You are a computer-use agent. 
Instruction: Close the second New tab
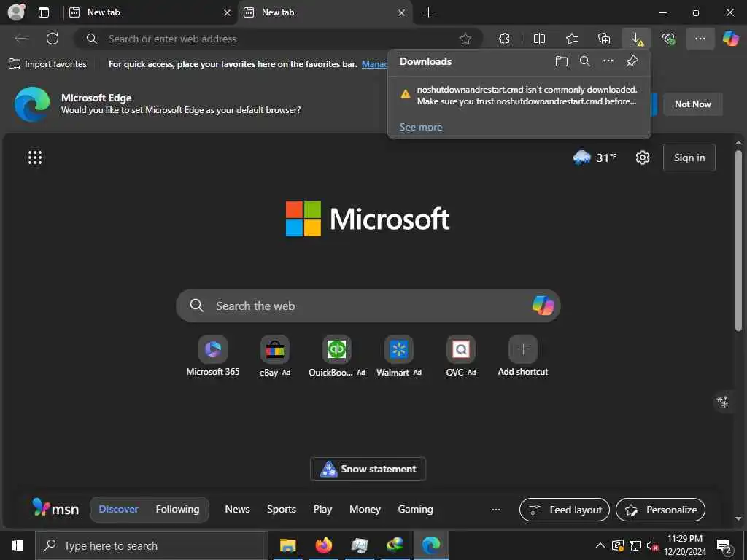pyautogui.click(x=402, y=13)
